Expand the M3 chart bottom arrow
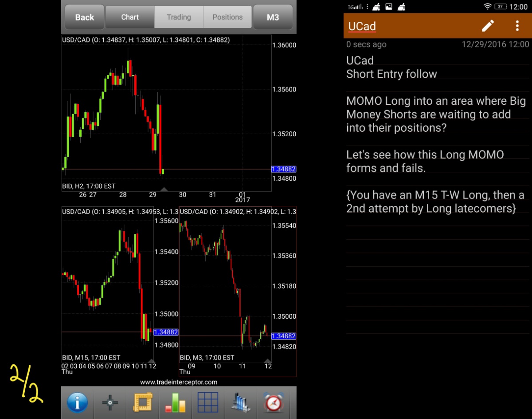532x419 pixels. [x=267, y=361]
